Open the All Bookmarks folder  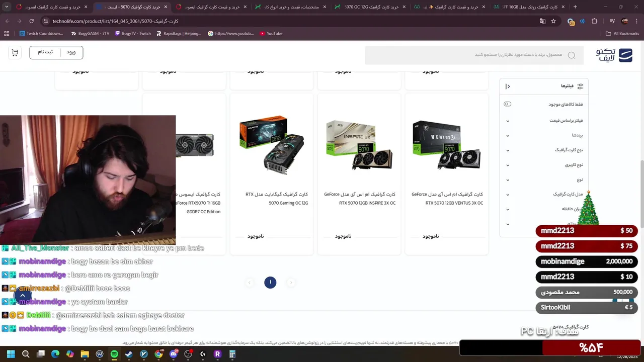[x=622, y=34]
